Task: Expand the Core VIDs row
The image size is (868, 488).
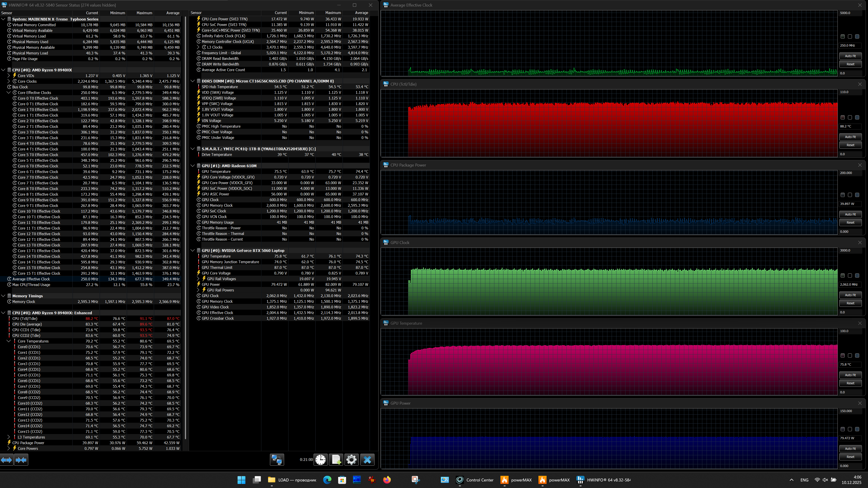Action: click(x=9, y=76)
